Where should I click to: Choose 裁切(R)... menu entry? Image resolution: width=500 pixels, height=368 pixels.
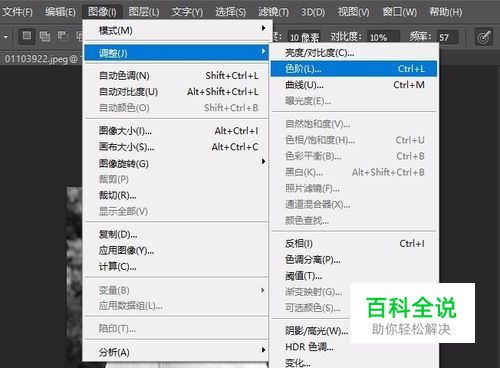(176, 195)
